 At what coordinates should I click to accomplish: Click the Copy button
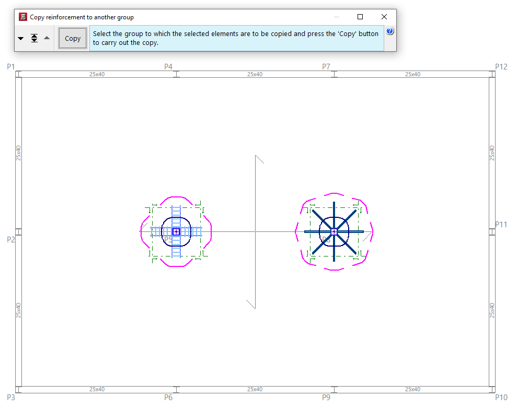click(x=73, y=39)
